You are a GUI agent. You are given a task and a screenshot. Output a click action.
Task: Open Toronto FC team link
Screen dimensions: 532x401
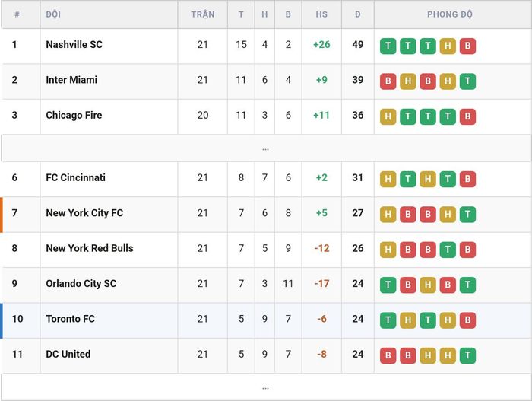coord(70,319)
